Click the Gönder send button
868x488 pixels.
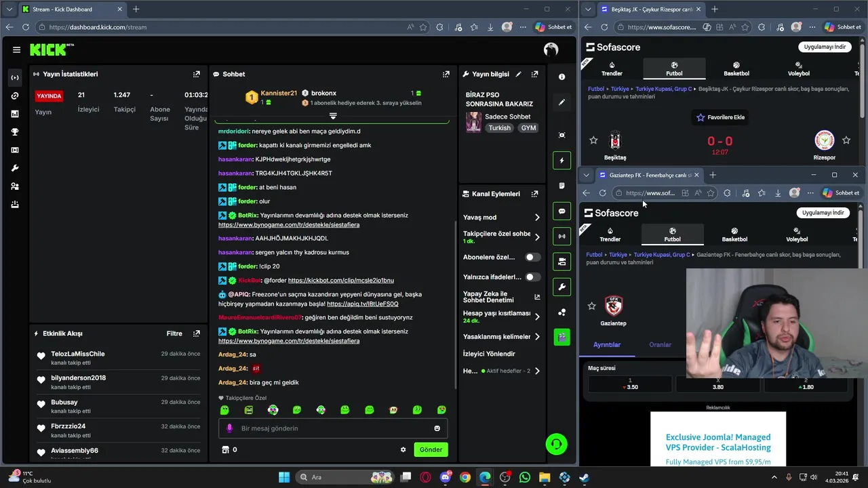(x=431, y=449)
